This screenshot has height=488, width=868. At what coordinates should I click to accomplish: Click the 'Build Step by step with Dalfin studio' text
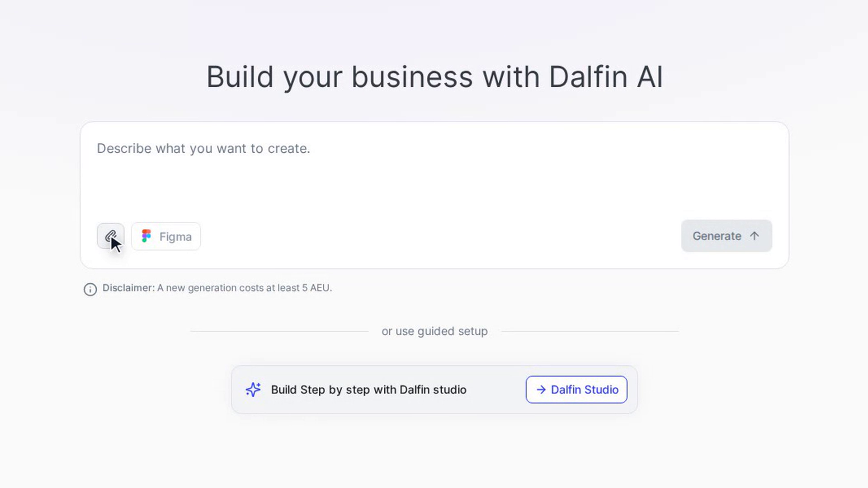(368, 389)
